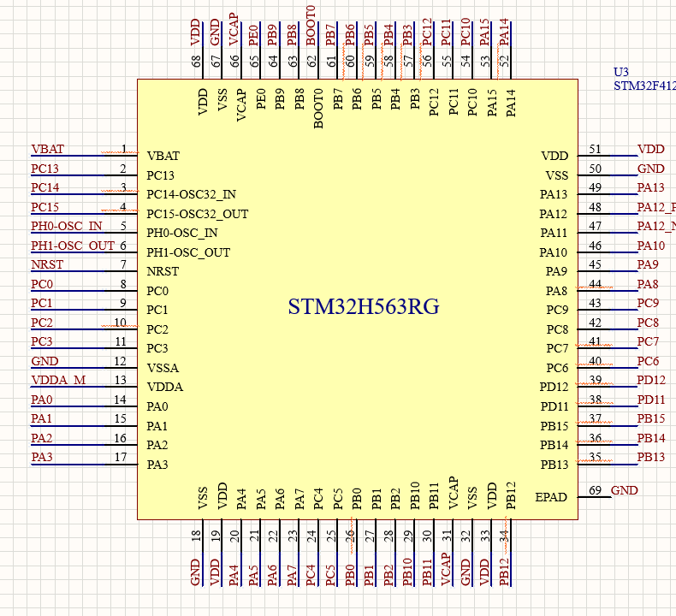Select the PA3 net label on pin 17
The image size is (676, 616).
pyautogui.click(x=42, y=457)
